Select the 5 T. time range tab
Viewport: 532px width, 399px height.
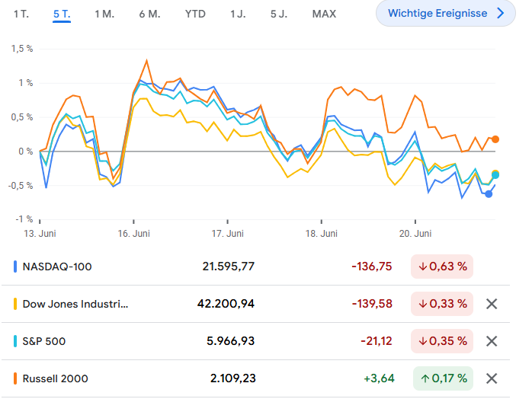62,14
